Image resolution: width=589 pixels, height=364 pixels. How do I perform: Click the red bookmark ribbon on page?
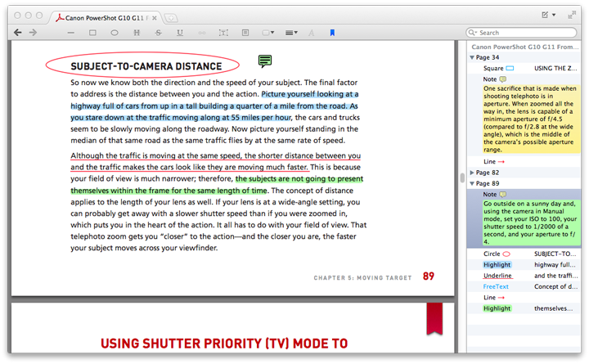[x=434, y=318]
